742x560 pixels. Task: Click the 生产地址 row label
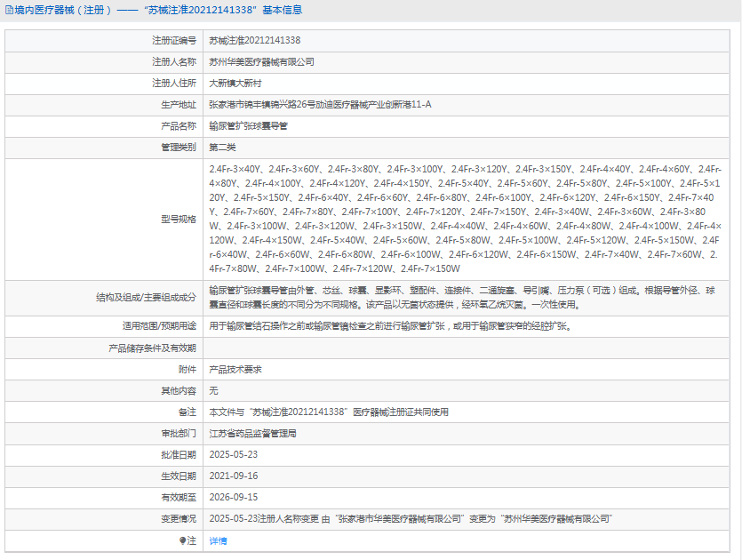coord(179,105)
